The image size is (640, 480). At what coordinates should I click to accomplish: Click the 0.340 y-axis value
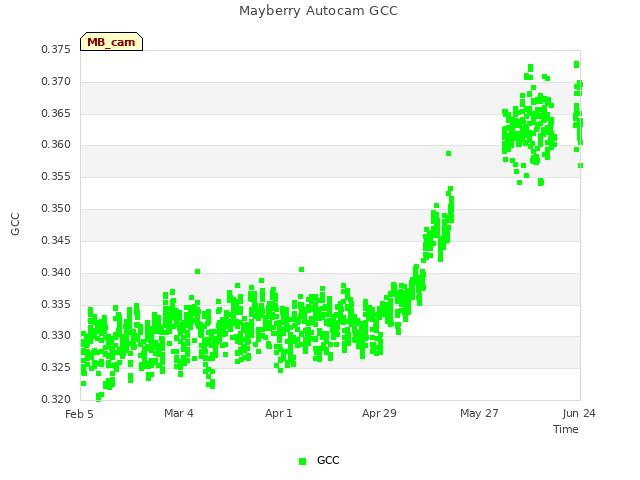[x=56, y=272]
